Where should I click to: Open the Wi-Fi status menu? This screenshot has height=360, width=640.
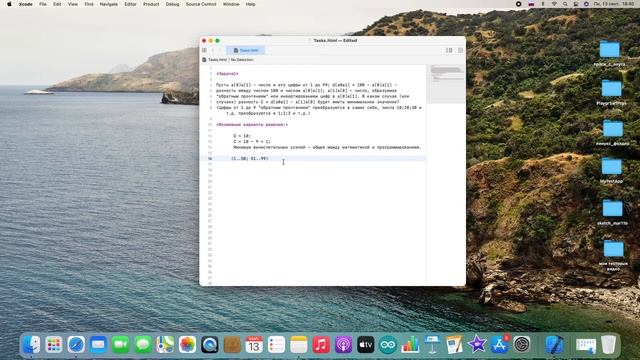pos(554,4)
